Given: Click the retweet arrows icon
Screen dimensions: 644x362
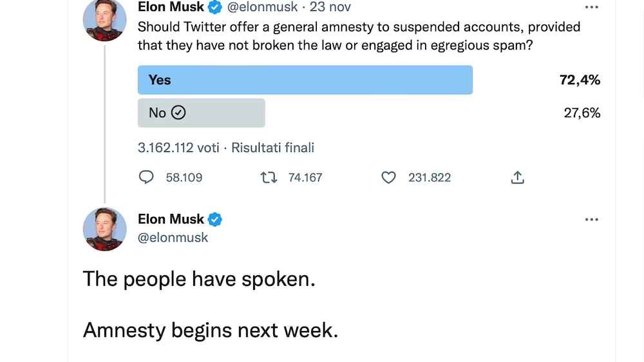Looking at the screenshot, I should (x=269, y=178).
